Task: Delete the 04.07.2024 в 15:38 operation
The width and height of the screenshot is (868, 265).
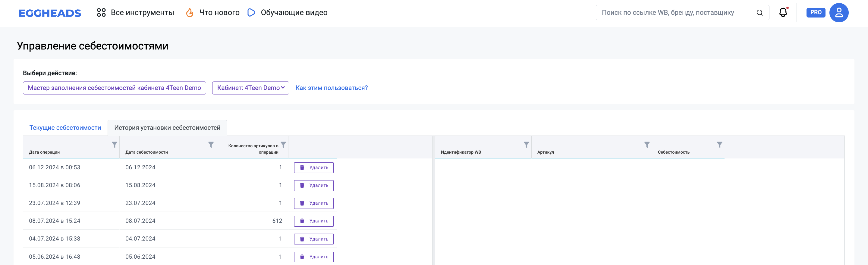Action: coord(314,239)
